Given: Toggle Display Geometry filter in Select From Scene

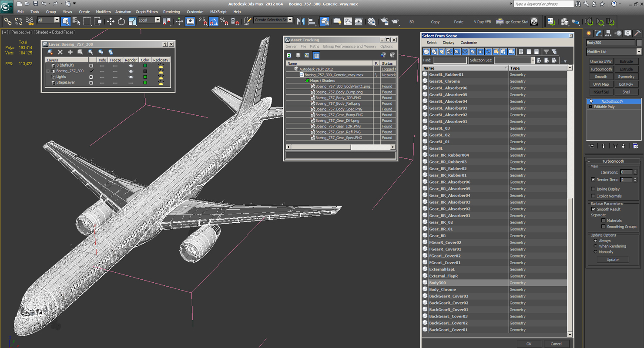Looking at the screenshot, I should tap(426, 52).
